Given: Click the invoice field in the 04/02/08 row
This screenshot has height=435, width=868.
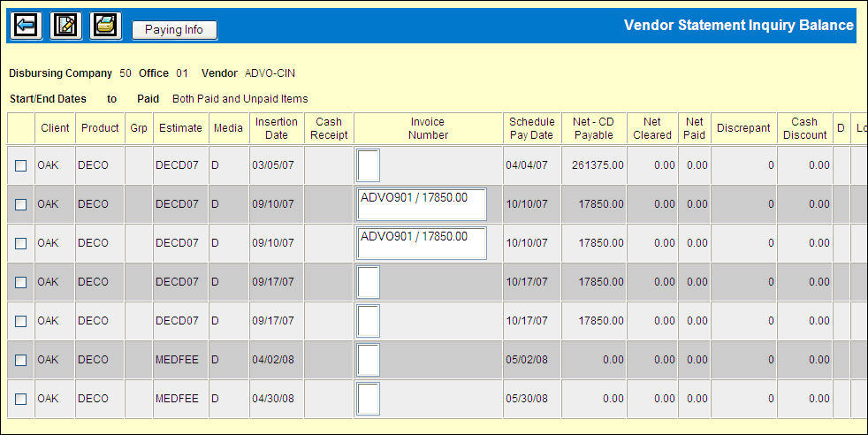Looking at the screenshot, I should click(368, 360).
